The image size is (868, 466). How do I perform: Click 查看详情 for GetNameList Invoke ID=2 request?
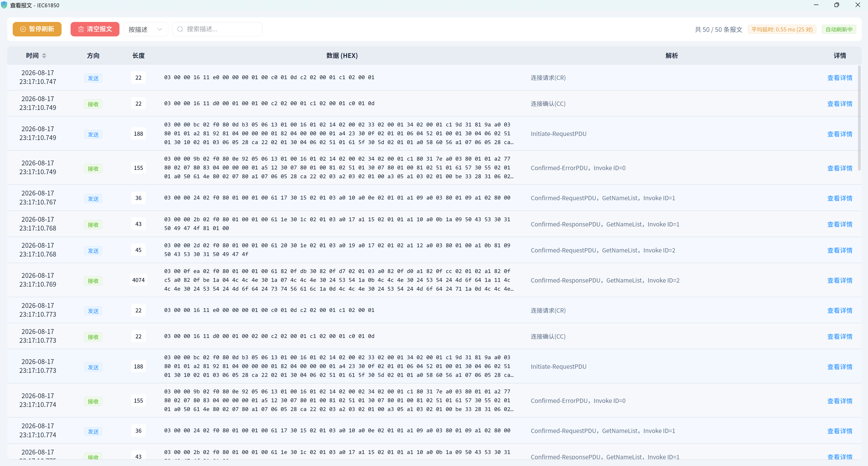[840, 250]
